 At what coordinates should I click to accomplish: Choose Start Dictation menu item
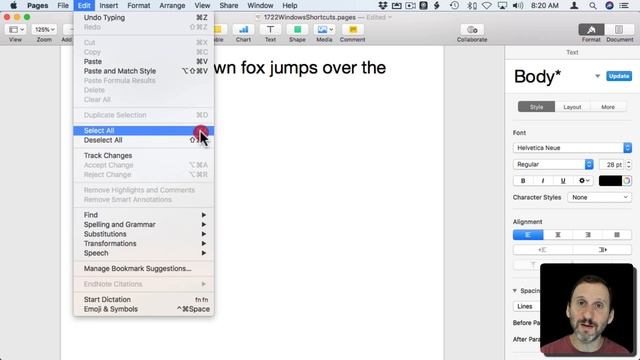144,300
